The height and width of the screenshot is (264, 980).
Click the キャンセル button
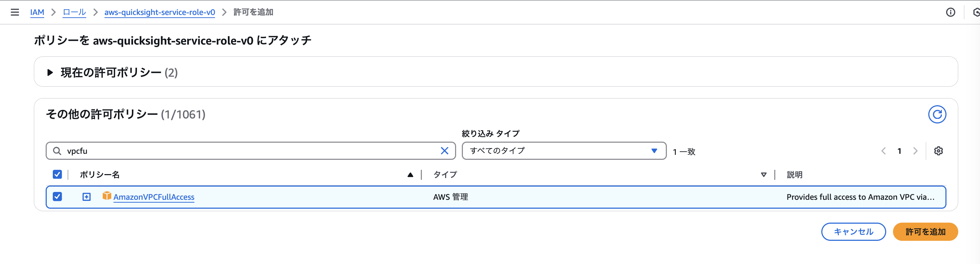(x=853, y=231)
